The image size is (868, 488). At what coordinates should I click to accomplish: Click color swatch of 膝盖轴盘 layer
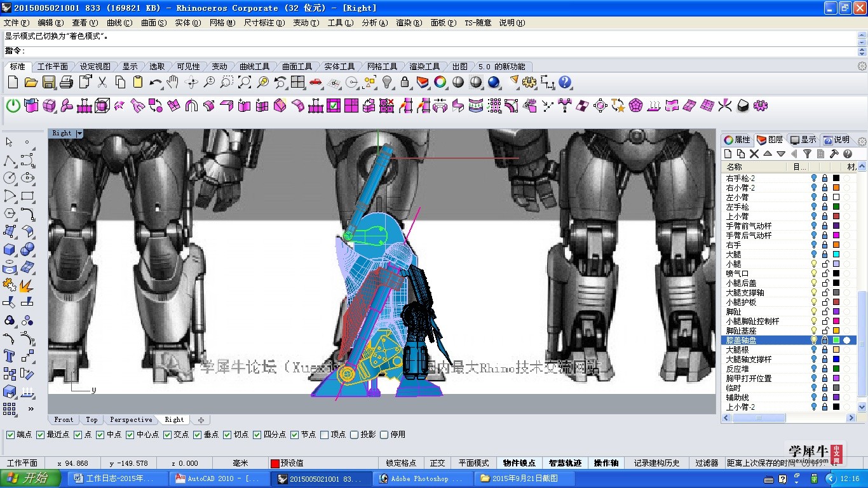pyautogui.click(x=836, y=340)
